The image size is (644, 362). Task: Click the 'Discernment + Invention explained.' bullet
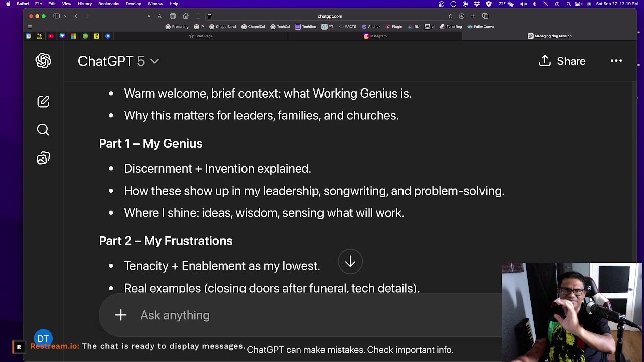click(217, 168)
